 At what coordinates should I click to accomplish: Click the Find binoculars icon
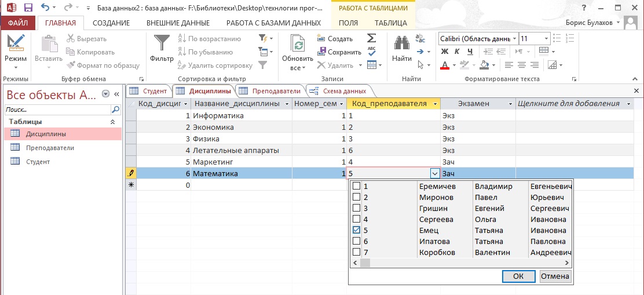401,44
